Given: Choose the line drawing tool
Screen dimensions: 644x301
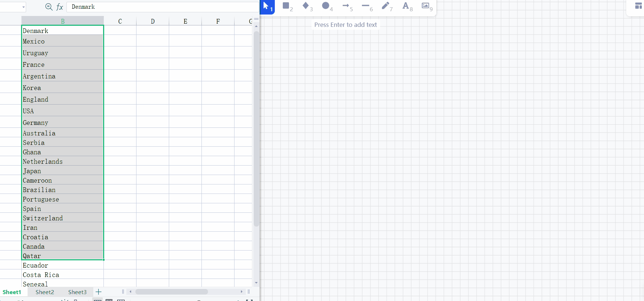Looking at the screenshot, I should pyautogui.click(x=366, y=6).
